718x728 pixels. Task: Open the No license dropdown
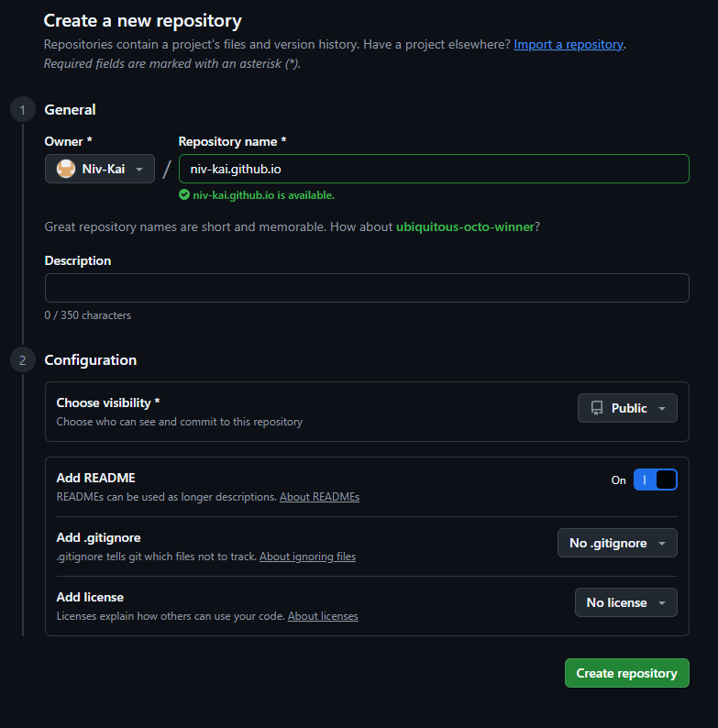click(626, 602)
